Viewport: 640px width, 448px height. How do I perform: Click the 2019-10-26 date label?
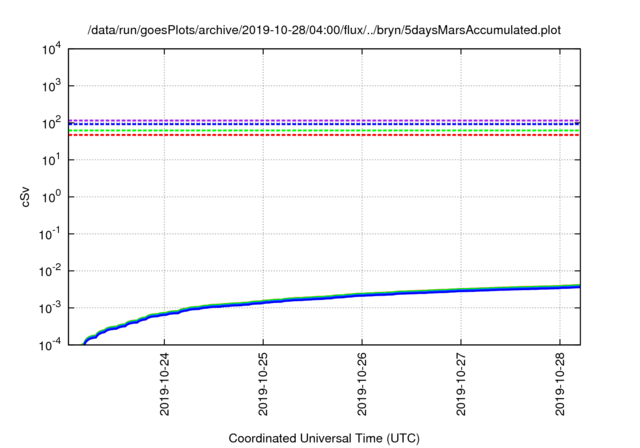coord(362,384)
